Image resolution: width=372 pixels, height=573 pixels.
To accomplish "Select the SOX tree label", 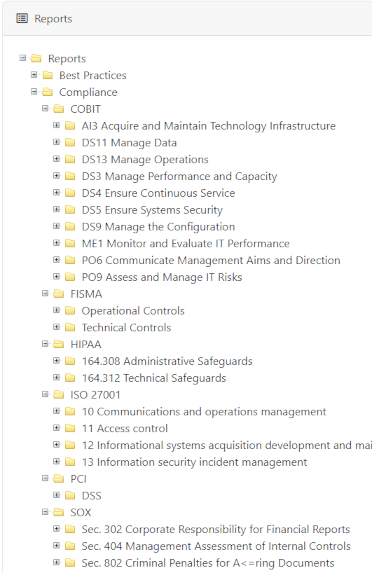I will pos(81,512).
